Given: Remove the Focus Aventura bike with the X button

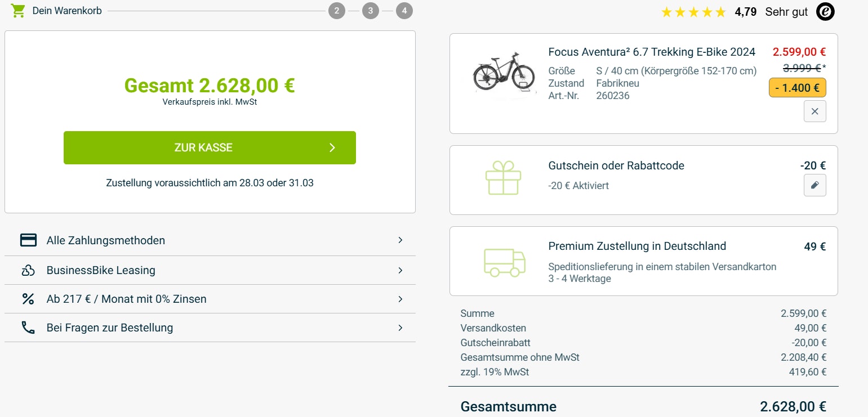Looking at the screenshot, I should [x=814, y=111].
